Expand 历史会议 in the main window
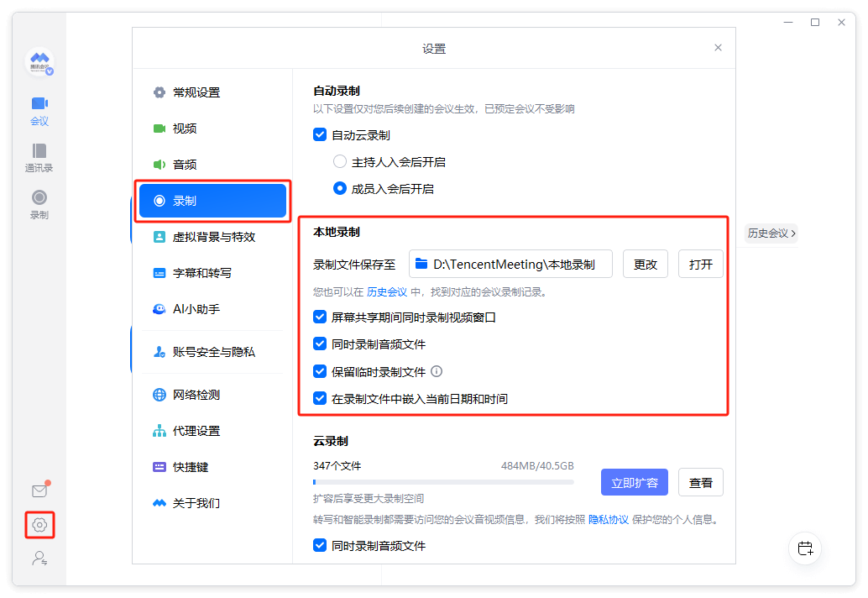868x598 pixels. tap(771, 233)
